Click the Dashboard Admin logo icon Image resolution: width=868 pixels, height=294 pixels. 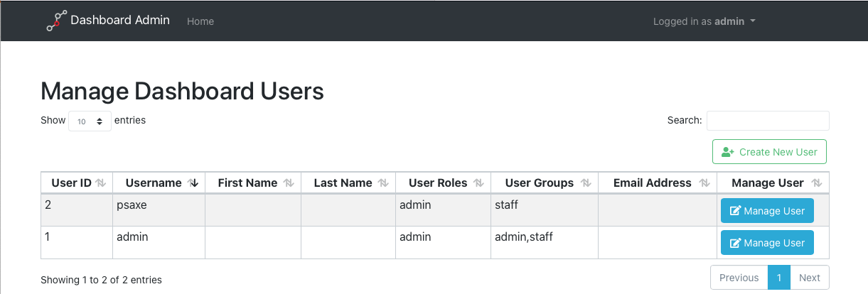pos(57,21)
